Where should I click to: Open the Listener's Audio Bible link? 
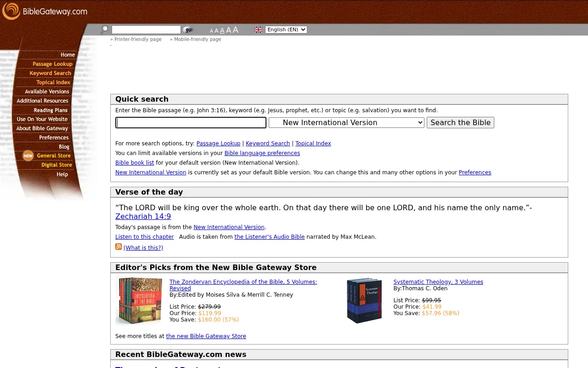point(270,237)
